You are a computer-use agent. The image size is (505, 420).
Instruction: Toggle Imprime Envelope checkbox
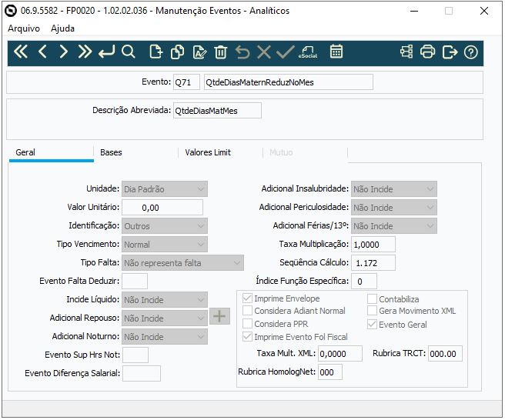click(x=247, y=298)
